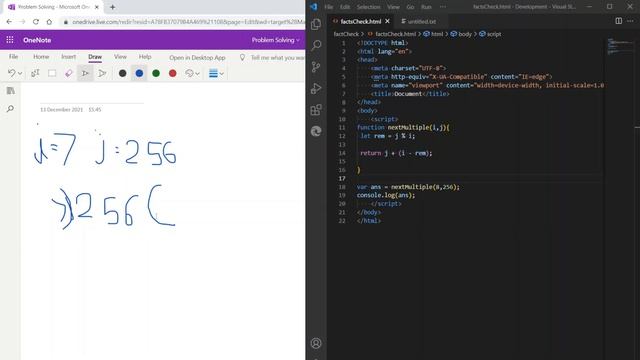Open OneNote search from left sidebar
640x360 pixels.
tap(11, 109)
